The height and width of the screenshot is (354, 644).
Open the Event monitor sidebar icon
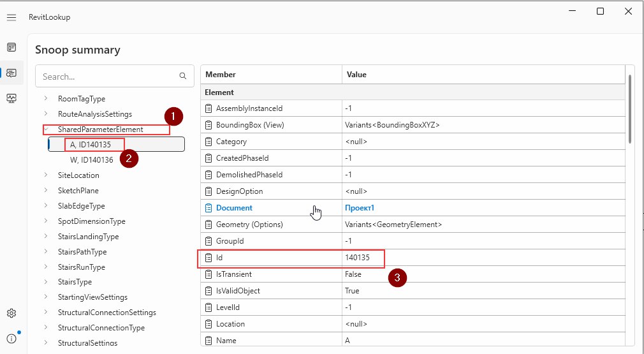tap(11, 98)
